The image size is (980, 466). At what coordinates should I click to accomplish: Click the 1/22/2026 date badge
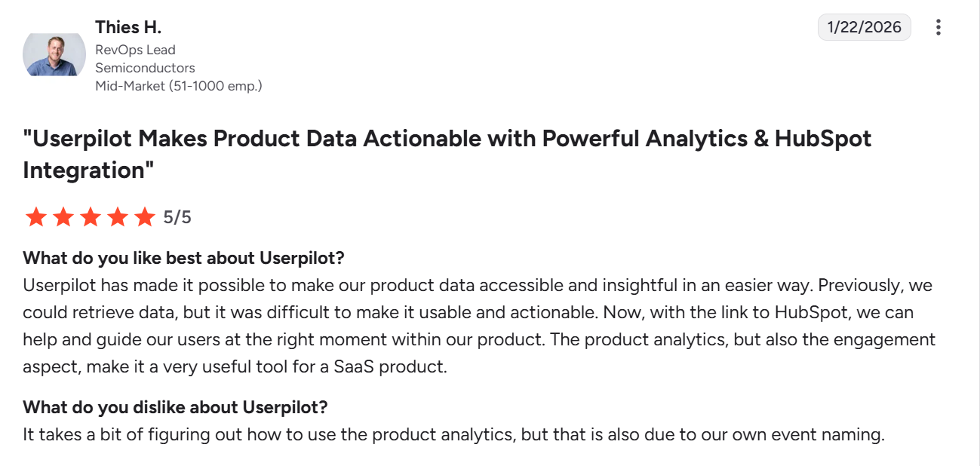865,26
